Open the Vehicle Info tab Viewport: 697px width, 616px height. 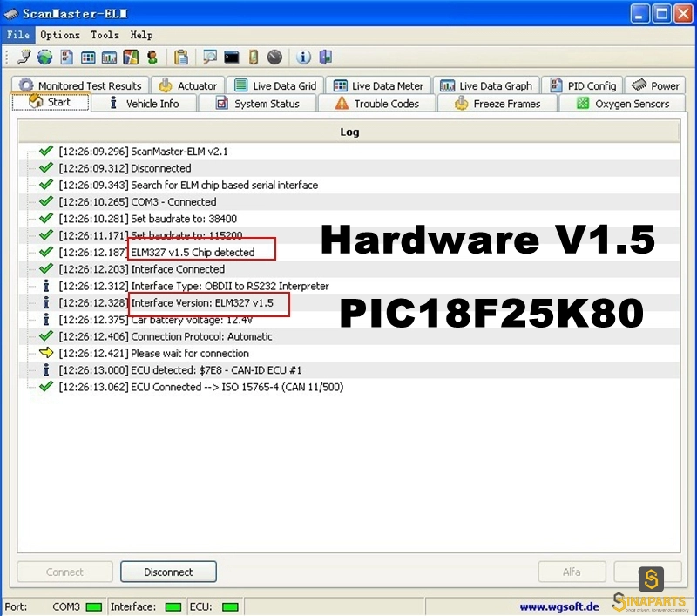pos(144,103)
